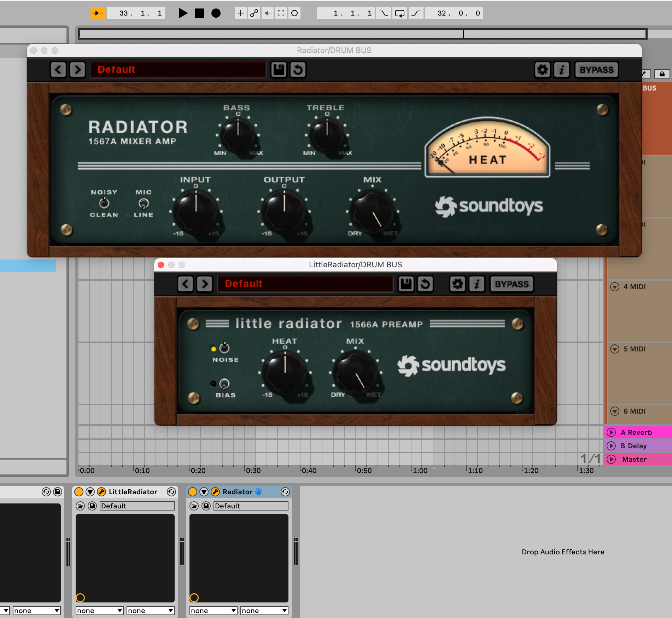Flip the NOISE switch on Little Radiator

pyautogui.click(x=224, y=348)
